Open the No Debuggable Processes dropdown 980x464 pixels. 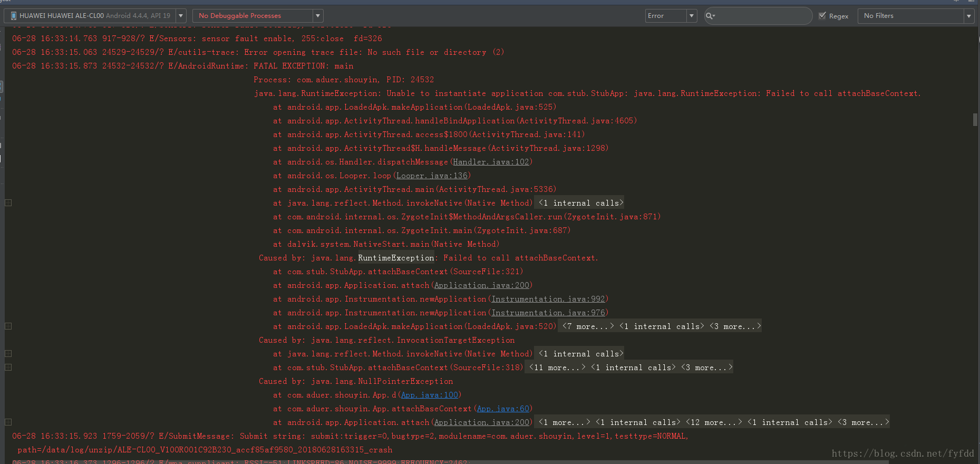point(258,16)
